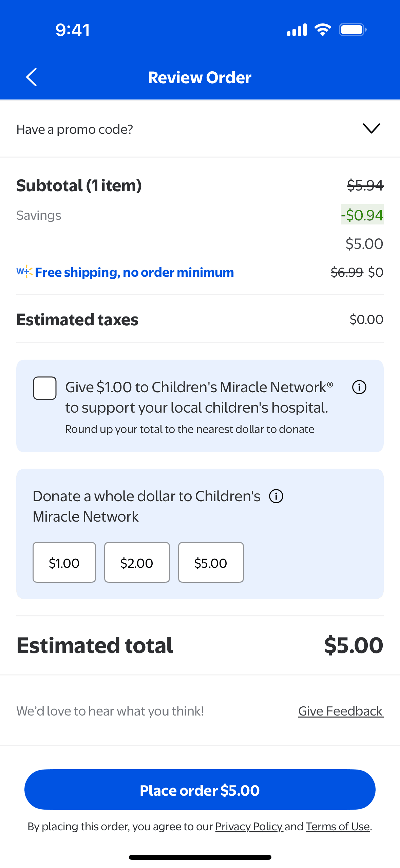Tap the back arrow icon
The height and width of the screenshot is (868, 400).
coord(32,77)
